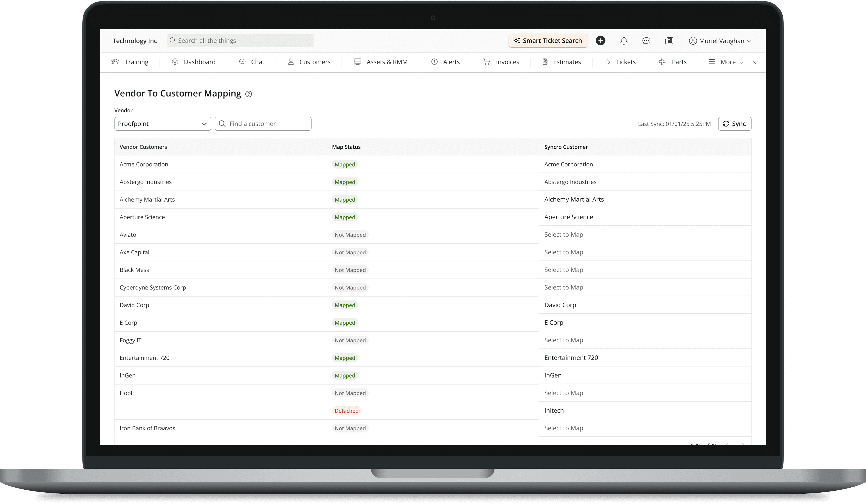Click the Smart Ticket Search button
Image resolution: width=866 pixels, height=504 pixels.
pos(548,41)
